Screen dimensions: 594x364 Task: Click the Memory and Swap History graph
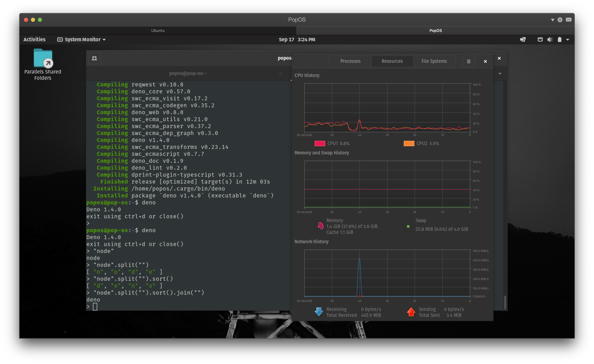point(387,184)
